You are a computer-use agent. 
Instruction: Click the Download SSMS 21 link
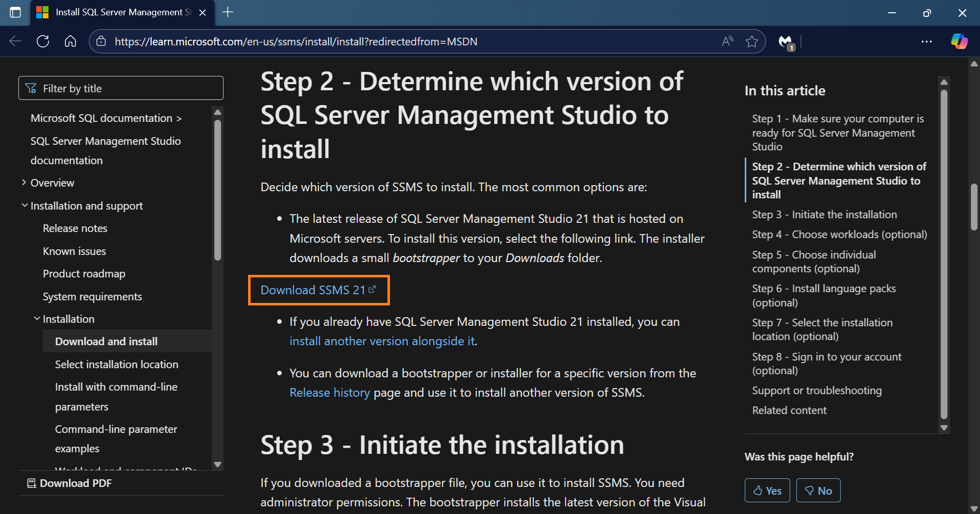tap(313, 290)
